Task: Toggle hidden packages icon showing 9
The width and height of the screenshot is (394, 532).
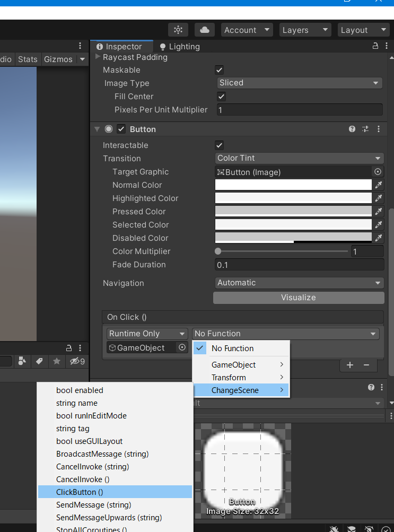Action: click(77, 361)
